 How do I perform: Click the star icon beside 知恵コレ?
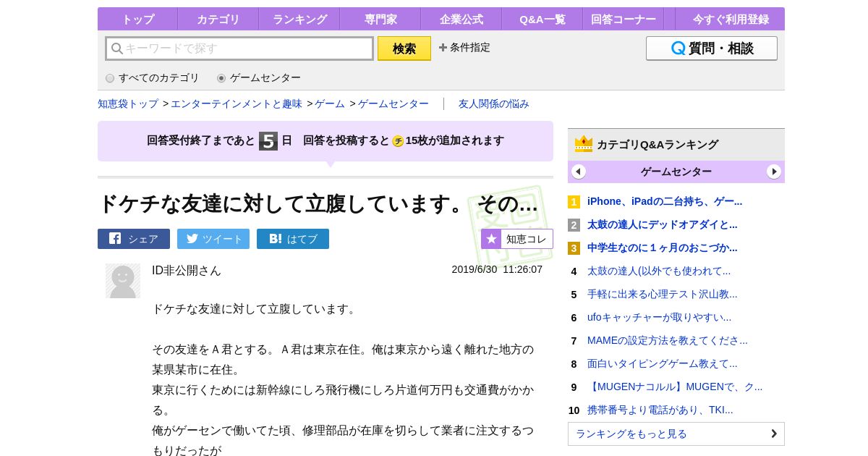491,239
